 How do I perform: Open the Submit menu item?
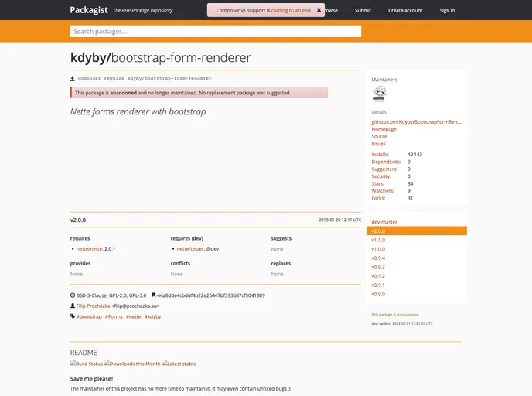(x=363, y=11)
